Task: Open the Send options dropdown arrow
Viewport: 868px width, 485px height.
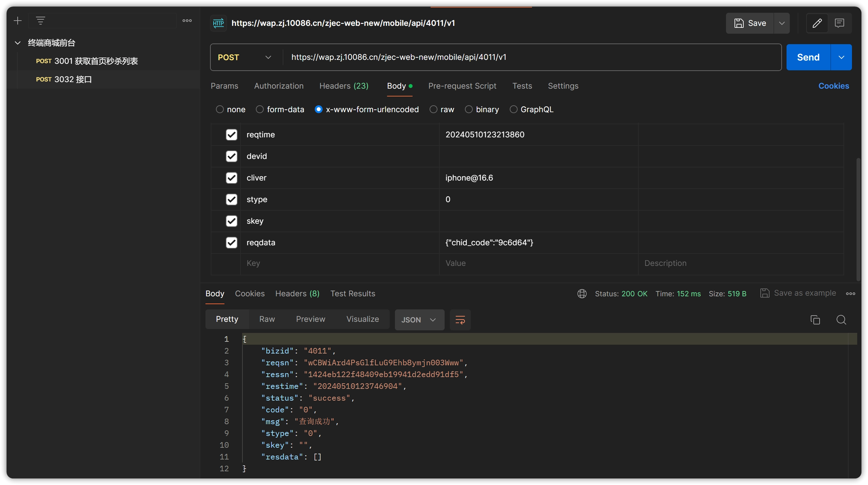Action: [841, 57]
